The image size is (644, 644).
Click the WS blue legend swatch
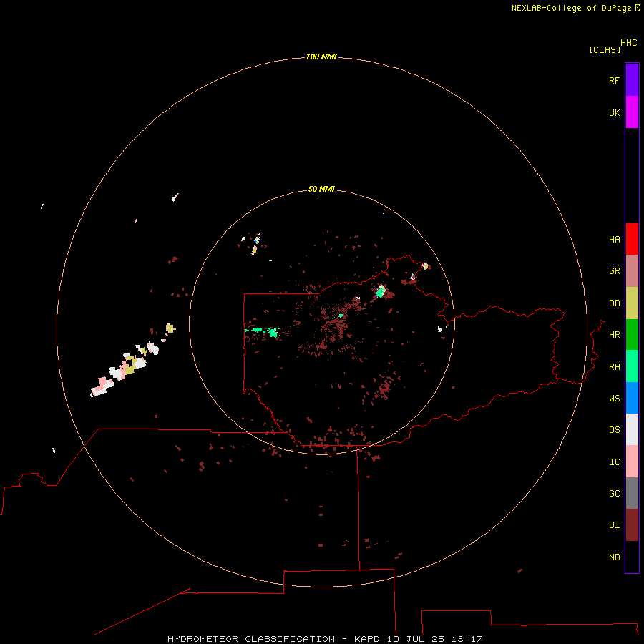[632, 398]
